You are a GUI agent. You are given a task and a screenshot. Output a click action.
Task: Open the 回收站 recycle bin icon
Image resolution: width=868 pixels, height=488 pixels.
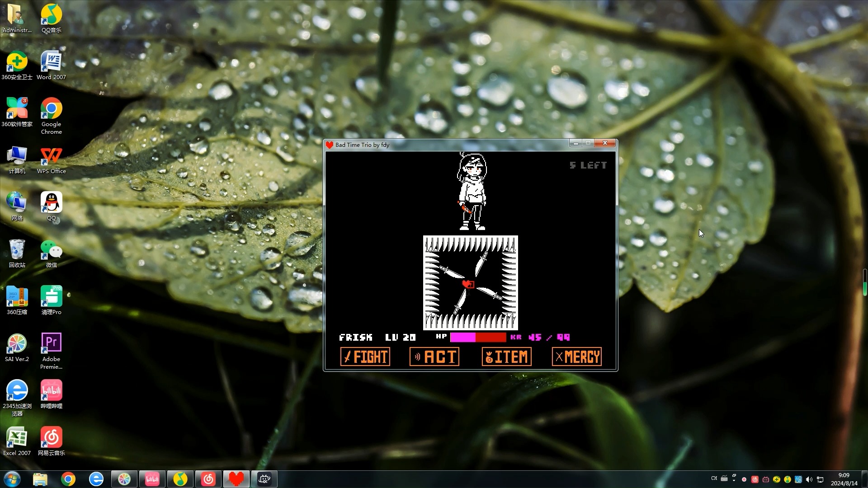[x=17, y=253]
